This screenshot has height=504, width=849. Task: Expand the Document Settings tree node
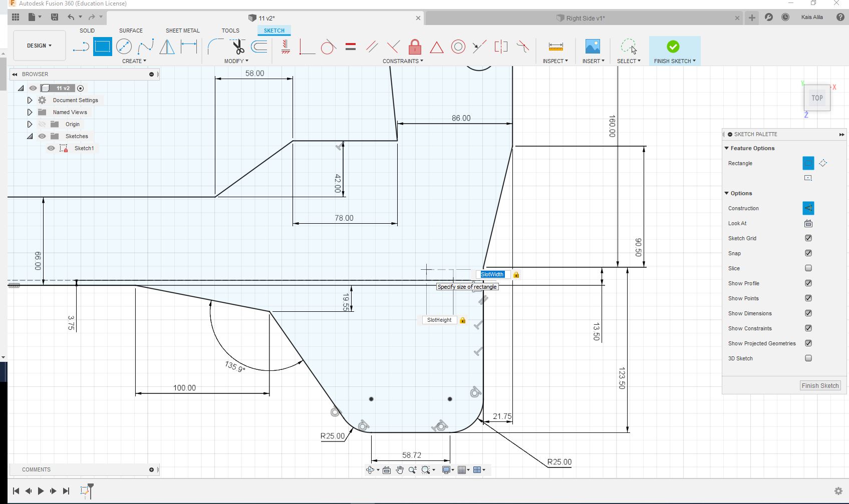(30, 100)
